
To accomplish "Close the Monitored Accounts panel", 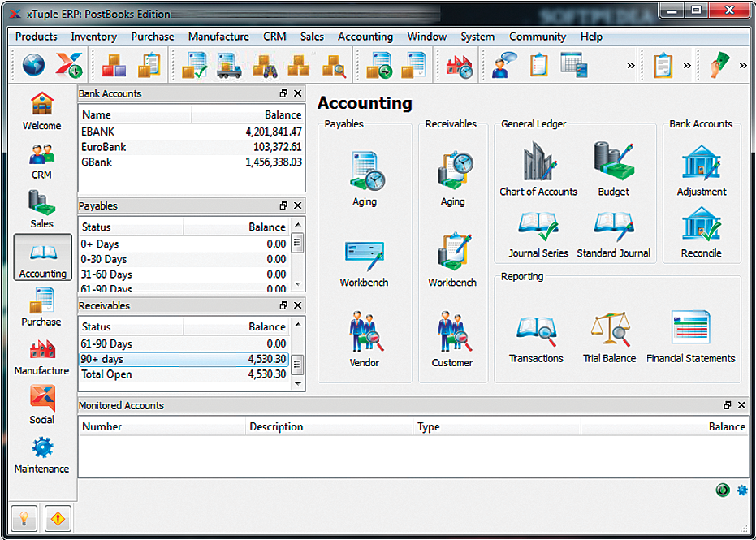I will point(742,405).
